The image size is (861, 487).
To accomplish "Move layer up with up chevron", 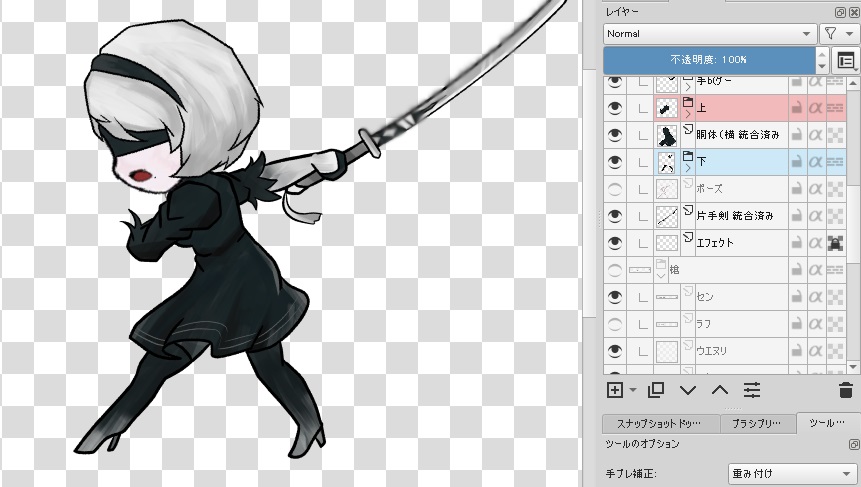I will (x=720, y=390).
